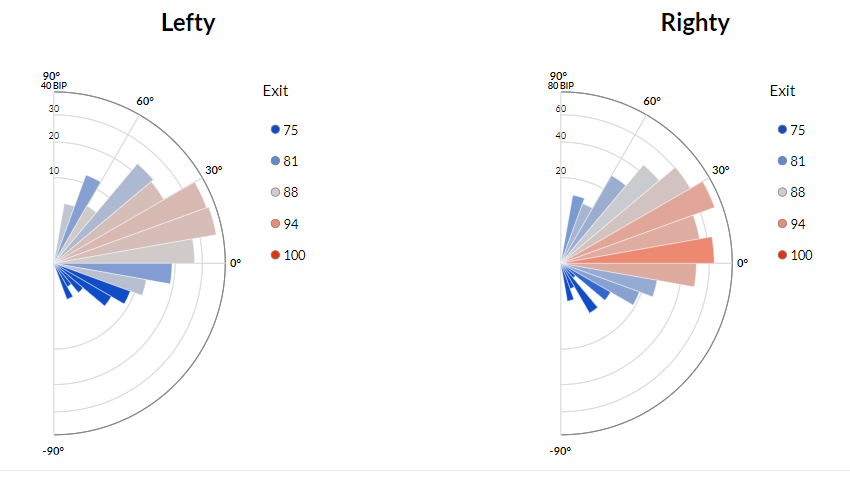Select the 75 exit swatch in Lefty legend

tap(275, 130)
